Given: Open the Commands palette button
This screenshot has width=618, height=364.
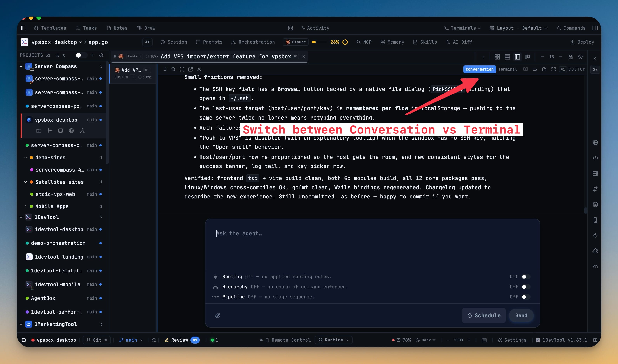Looking at the screenshot, I should pyautogui.click(x=571, y=28).
